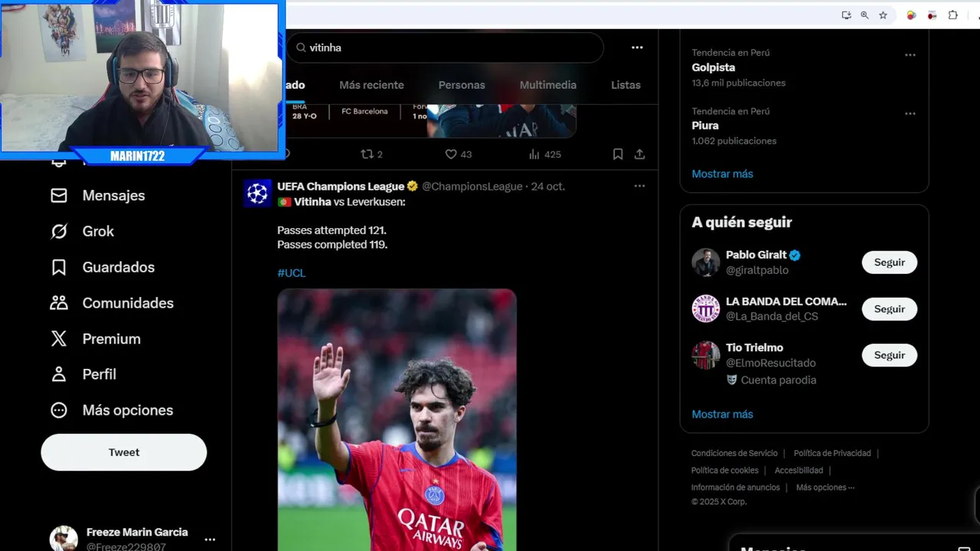980x551 pixels.
Task: Open Extensions puzzle piece menu
Action: coord(953,15)
